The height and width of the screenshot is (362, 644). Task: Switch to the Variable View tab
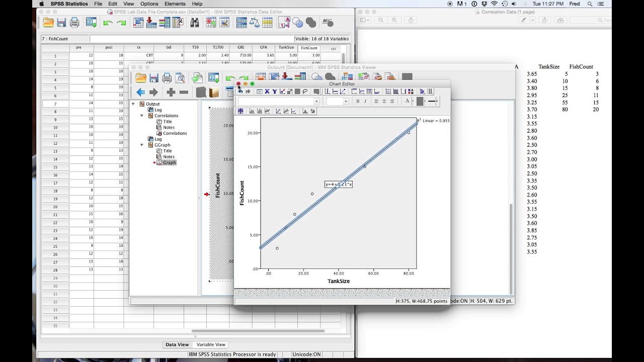coord(211,344)
